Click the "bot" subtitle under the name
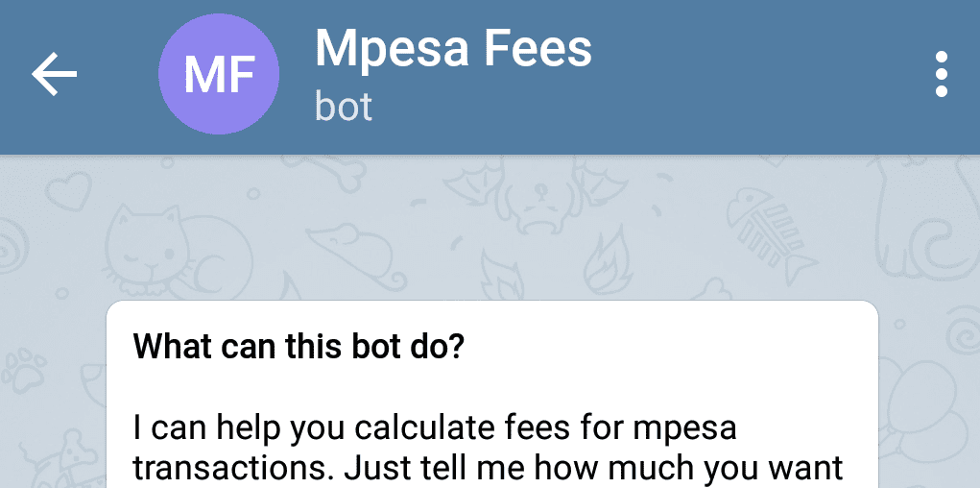 [x=344, y=107]
